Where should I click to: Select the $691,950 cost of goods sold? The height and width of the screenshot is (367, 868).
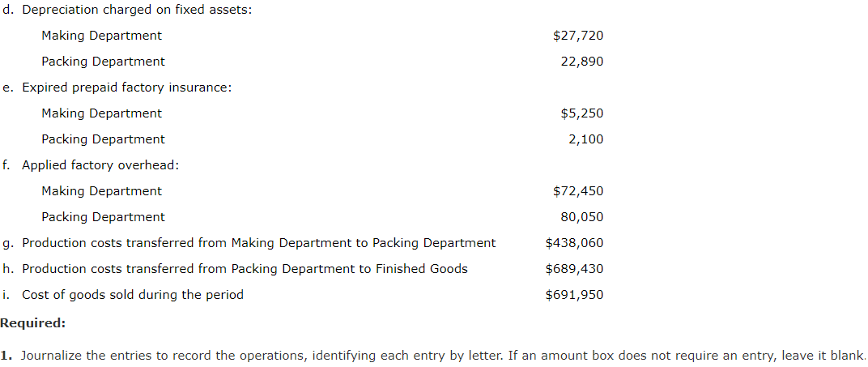pos(574,295)
